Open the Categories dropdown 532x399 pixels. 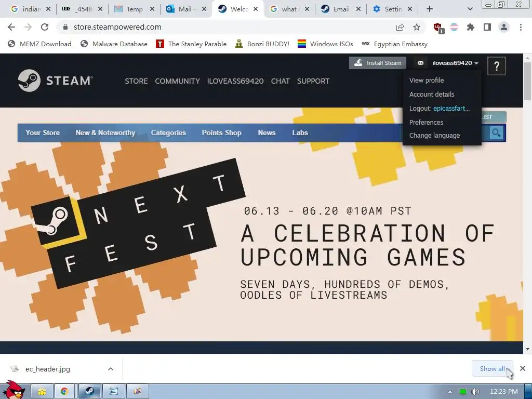click(x=168, y=132)
